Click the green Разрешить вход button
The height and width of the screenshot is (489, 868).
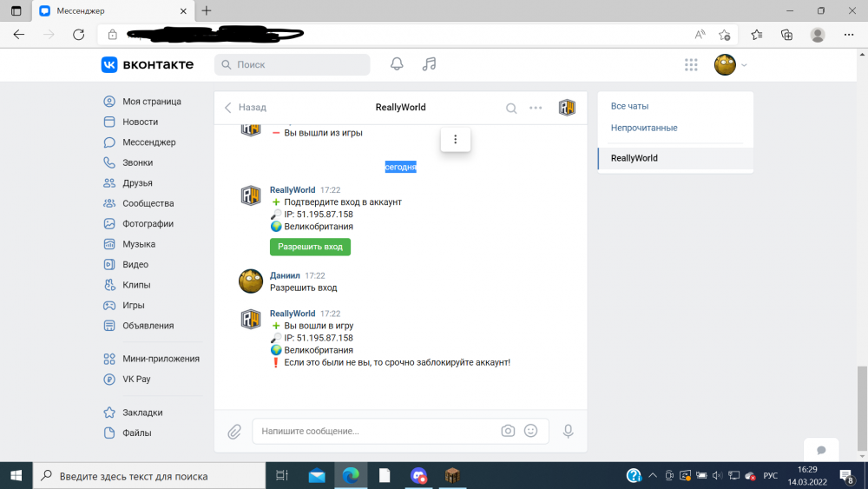coord(310,247)
